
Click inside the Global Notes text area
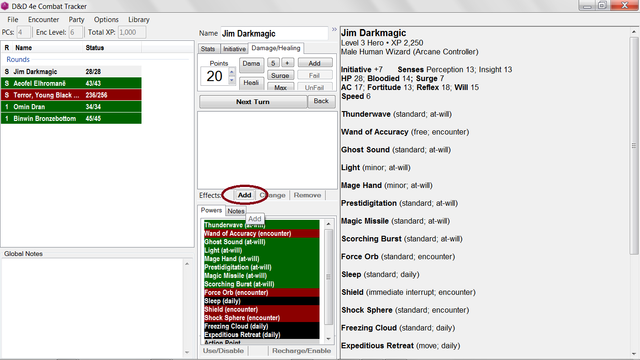pyautogui.click(x=92, y=308)
